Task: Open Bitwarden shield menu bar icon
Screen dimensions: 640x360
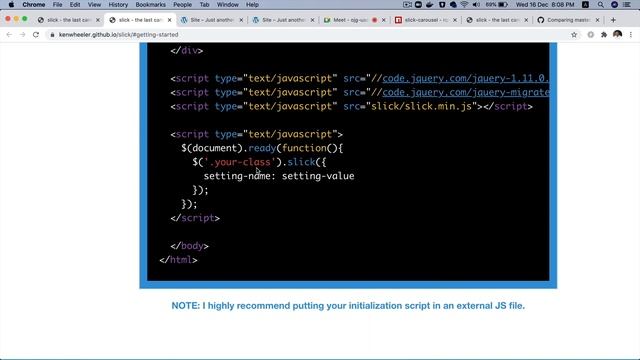Action: pyautogui.click(x=442, y=4)
